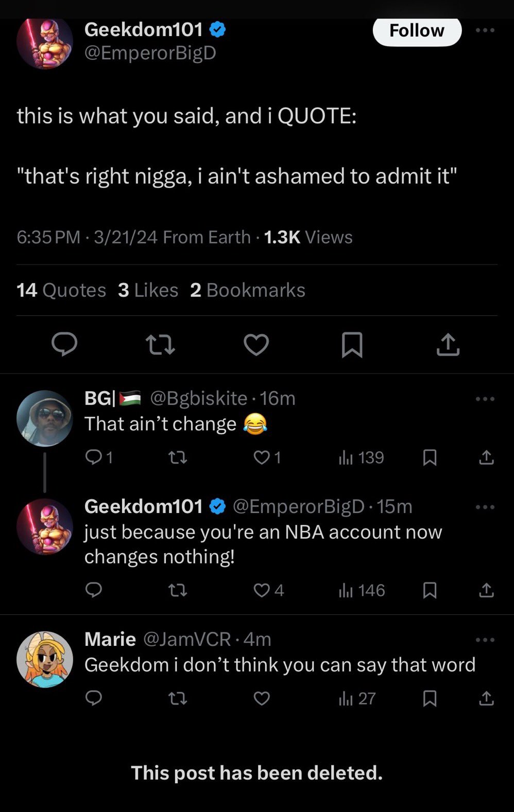This screenshot has height=812, width=514.
Task: Like BG's 'That ain't change' reply
Action: click(262, 457)
